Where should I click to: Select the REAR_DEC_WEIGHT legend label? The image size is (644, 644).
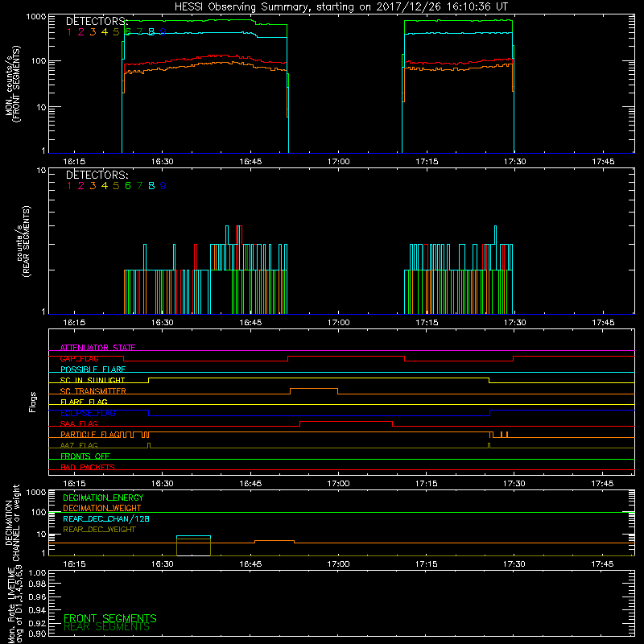click(x=99, y=530)
